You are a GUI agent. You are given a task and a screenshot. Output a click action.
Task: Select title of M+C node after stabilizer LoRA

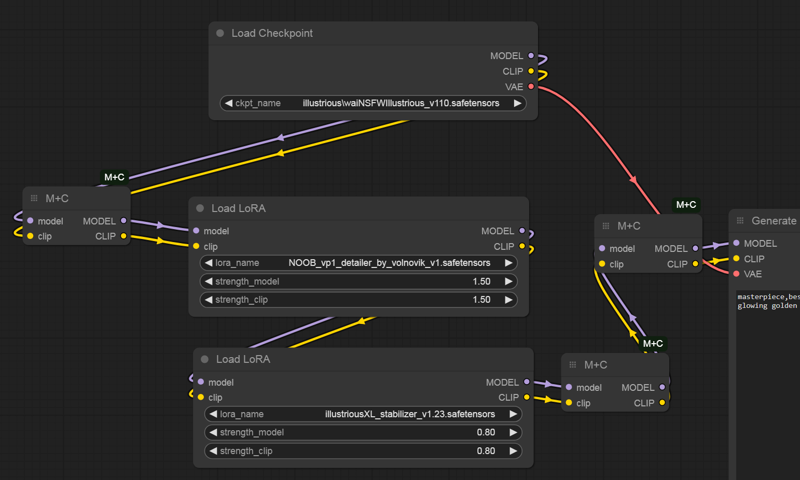coord(595,365)
